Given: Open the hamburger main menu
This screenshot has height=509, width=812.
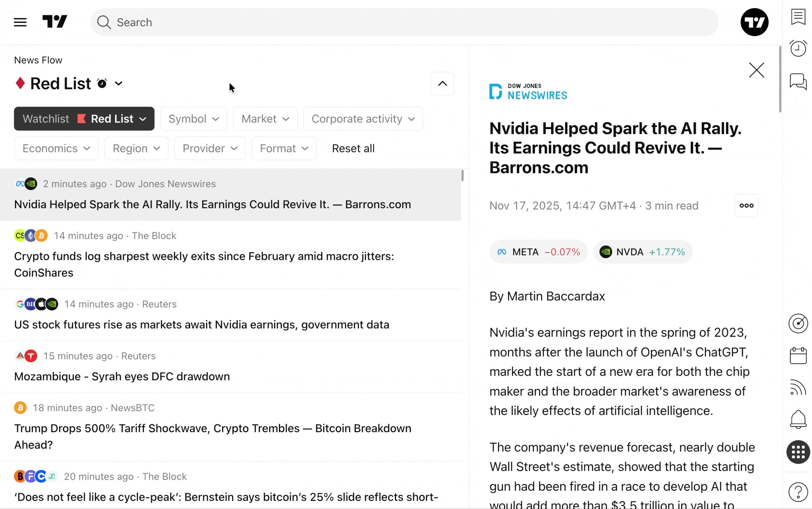Looking at the screenshot, I should click(20, 22).
